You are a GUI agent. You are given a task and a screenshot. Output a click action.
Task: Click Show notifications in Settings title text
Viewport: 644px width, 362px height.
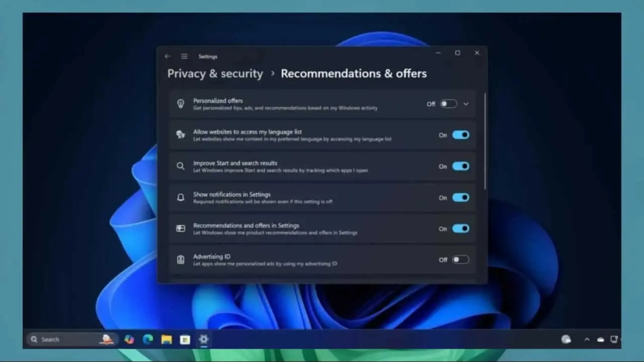pos(232,194)
